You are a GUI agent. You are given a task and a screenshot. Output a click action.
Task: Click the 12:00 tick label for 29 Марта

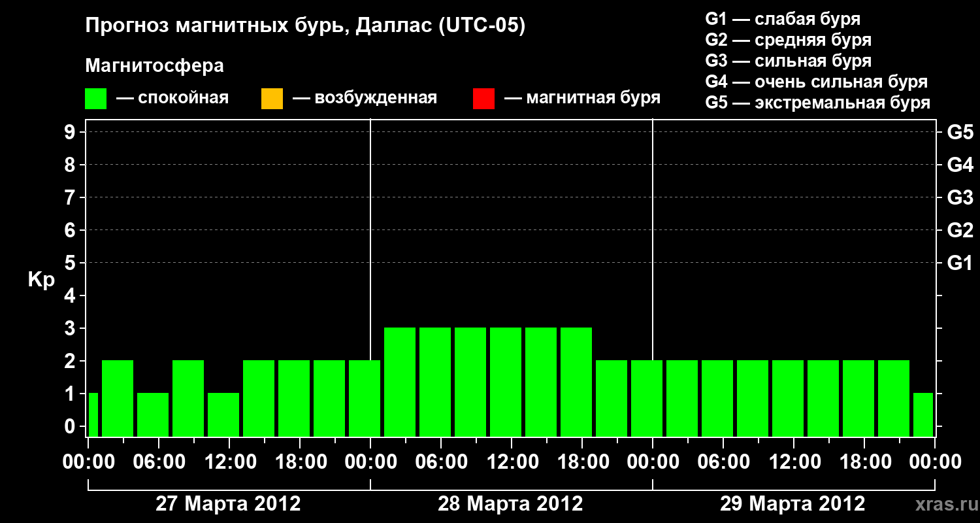coord(794,462)
